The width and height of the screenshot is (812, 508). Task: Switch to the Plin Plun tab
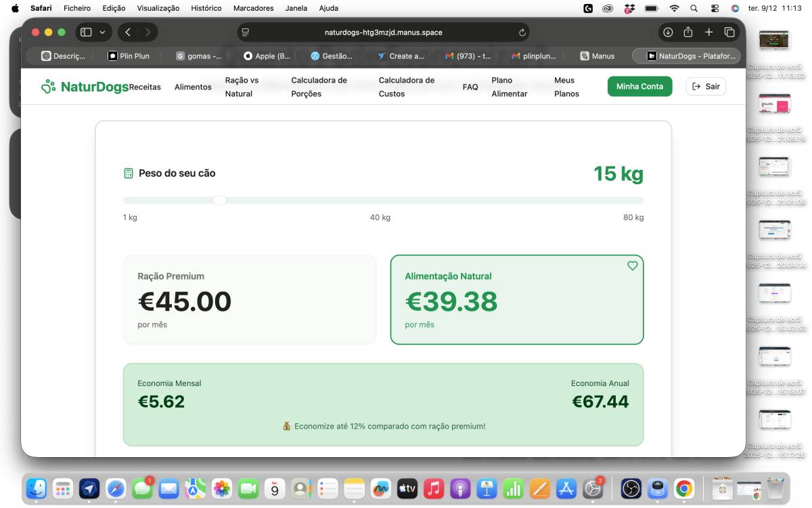coord(129,56)
